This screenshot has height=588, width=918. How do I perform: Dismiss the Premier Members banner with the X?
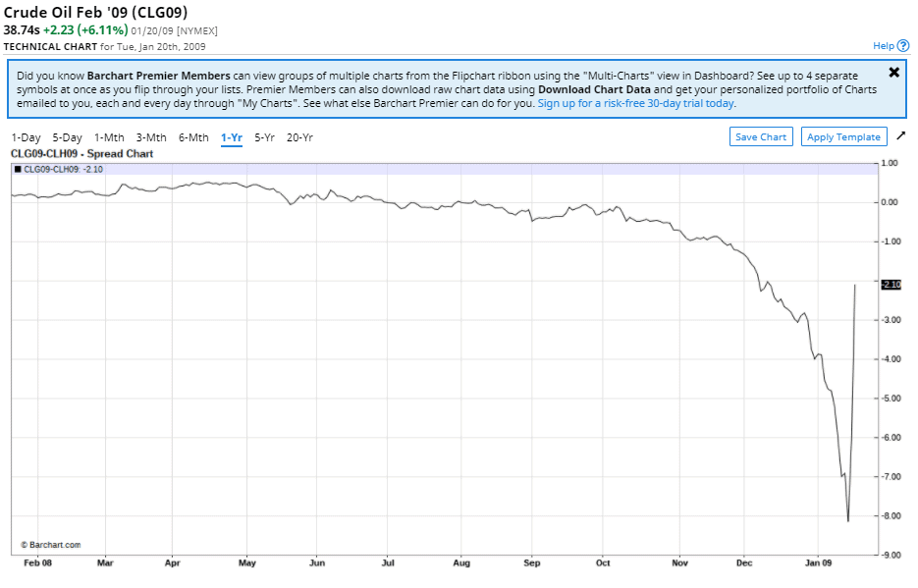tap(893, 72)
